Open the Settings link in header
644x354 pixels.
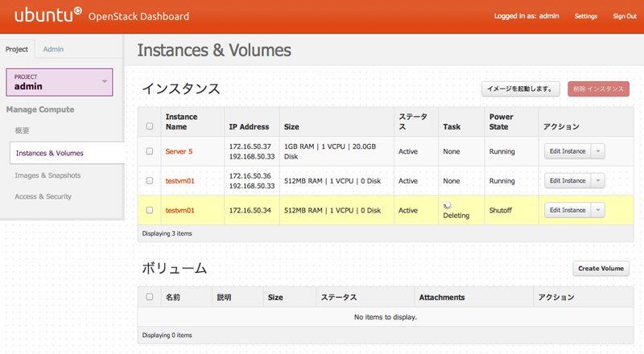coord(586,16)
